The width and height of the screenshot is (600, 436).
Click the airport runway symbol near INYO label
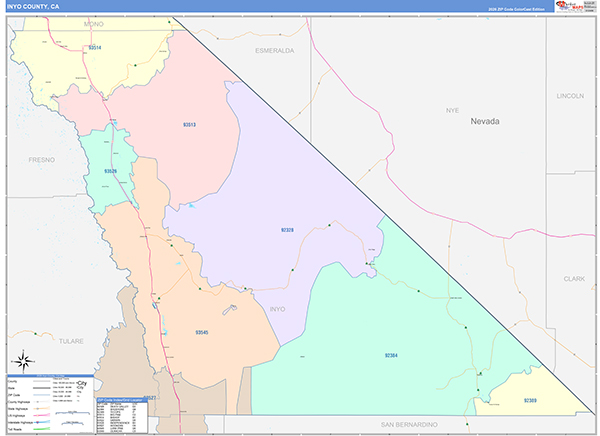230,309
